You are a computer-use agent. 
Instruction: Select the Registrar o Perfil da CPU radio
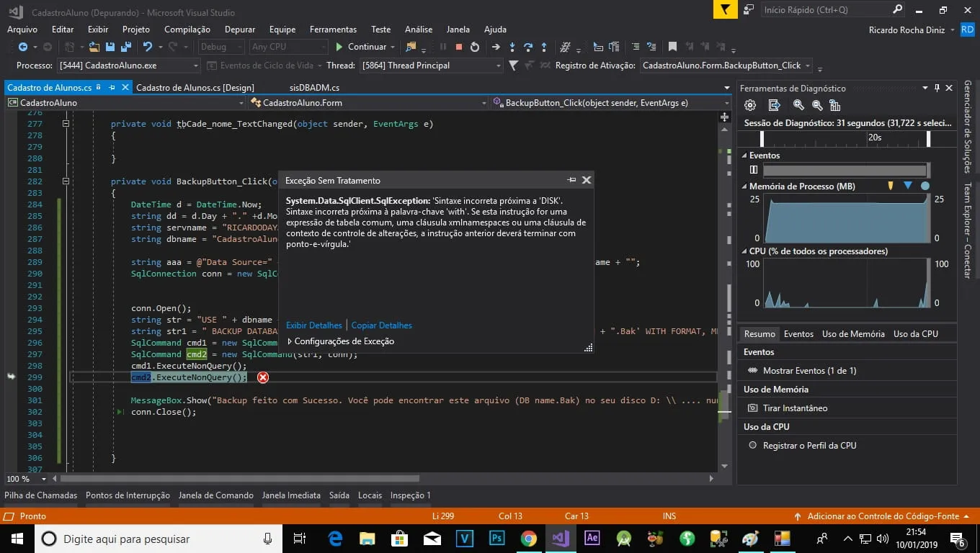753,446
